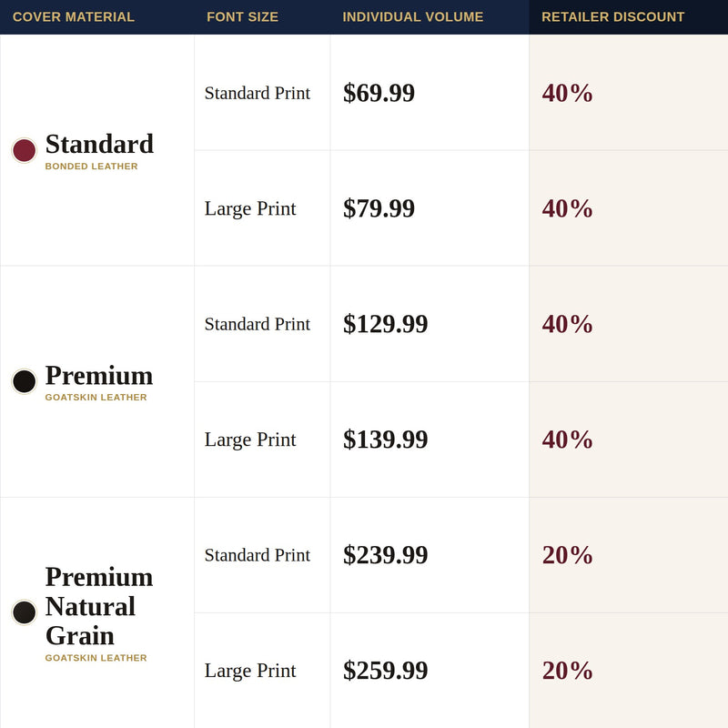Click the Premium Natural Grain title
Screen dimensions: 728x728
pyautogui.click(x=99, y=606)
